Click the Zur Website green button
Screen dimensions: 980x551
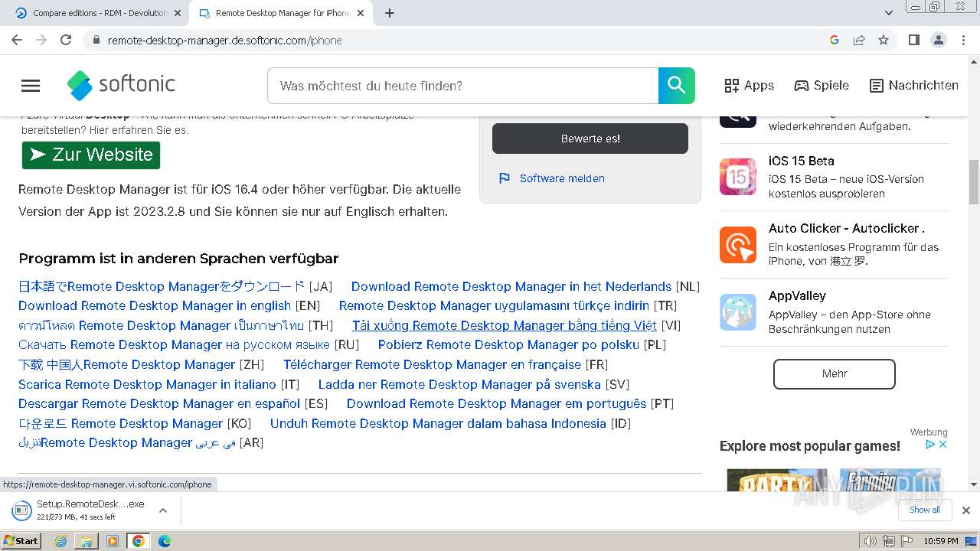(x=91, y=155)
